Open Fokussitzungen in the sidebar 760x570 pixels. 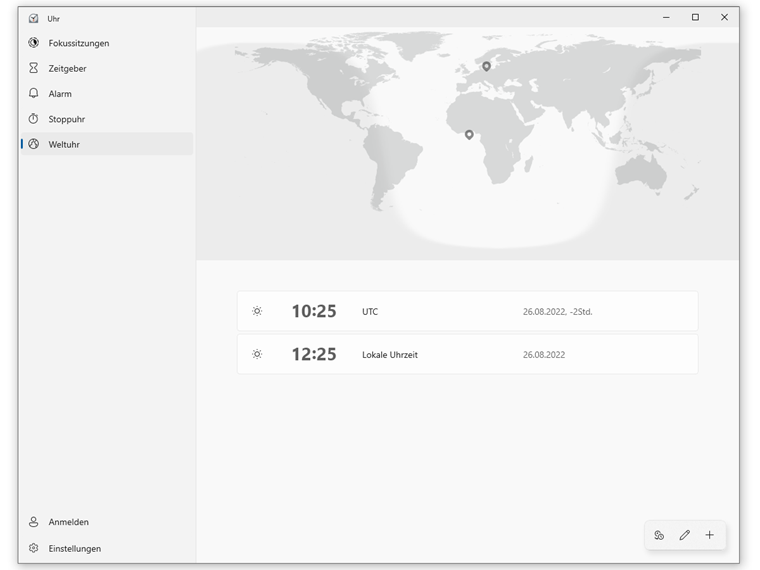[107, 43]
